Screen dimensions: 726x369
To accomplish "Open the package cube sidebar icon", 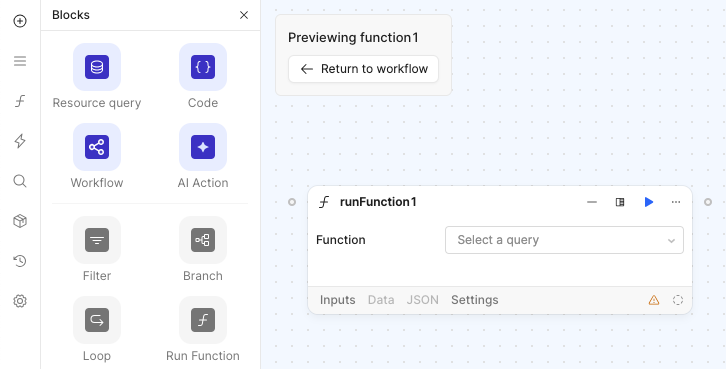I will pyautogui.click(x=20, y=221).
